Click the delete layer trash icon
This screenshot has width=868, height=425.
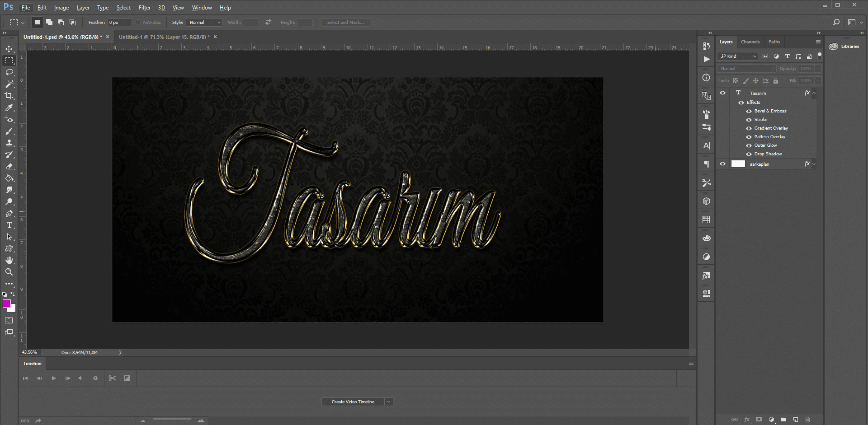[807, 420]
